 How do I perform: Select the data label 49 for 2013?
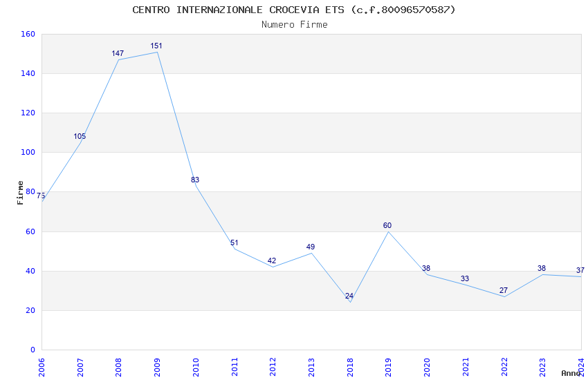(x=311, y=247)
